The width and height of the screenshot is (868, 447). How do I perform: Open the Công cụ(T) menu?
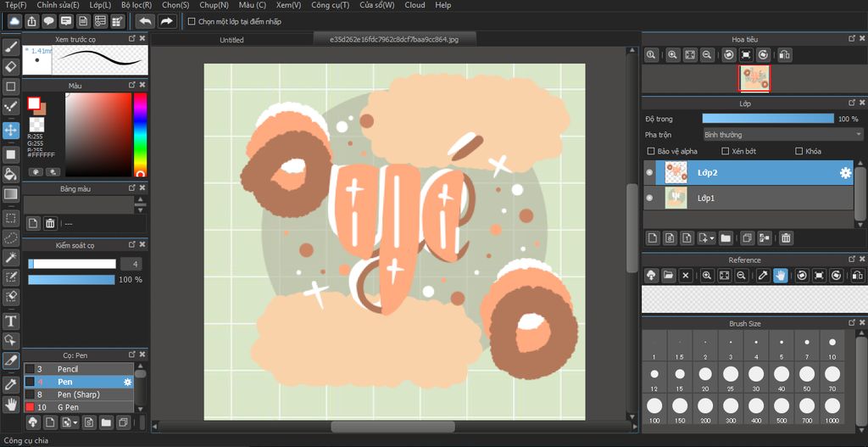click(331, 5)
